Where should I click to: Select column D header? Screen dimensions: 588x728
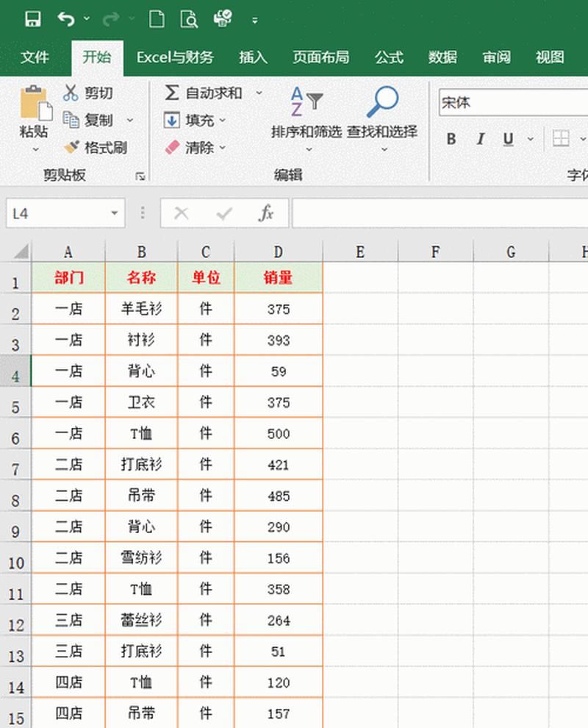(x=279, y=251)
